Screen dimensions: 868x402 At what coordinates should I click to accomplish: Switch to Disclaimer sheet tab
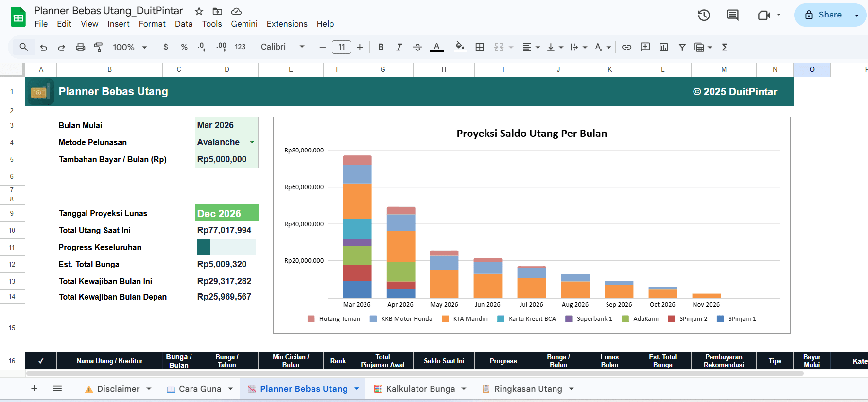click(118, 389)
